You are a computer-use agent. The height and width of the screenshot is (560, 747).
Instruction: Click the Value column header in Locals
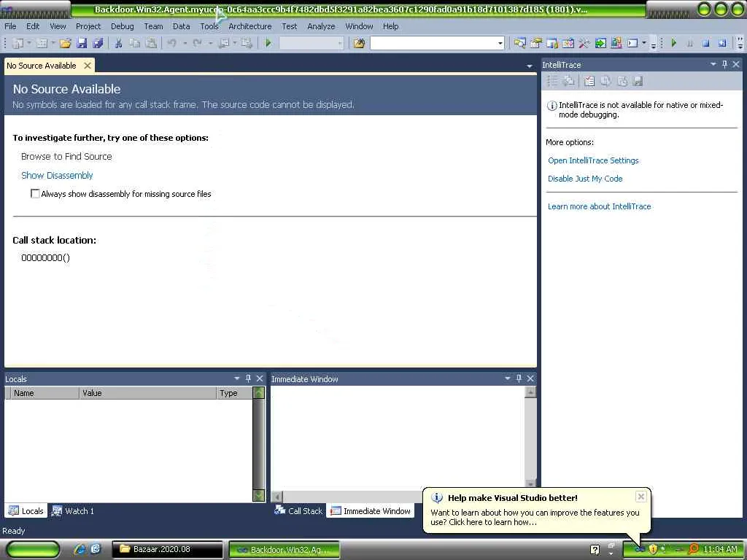[147, 393]
